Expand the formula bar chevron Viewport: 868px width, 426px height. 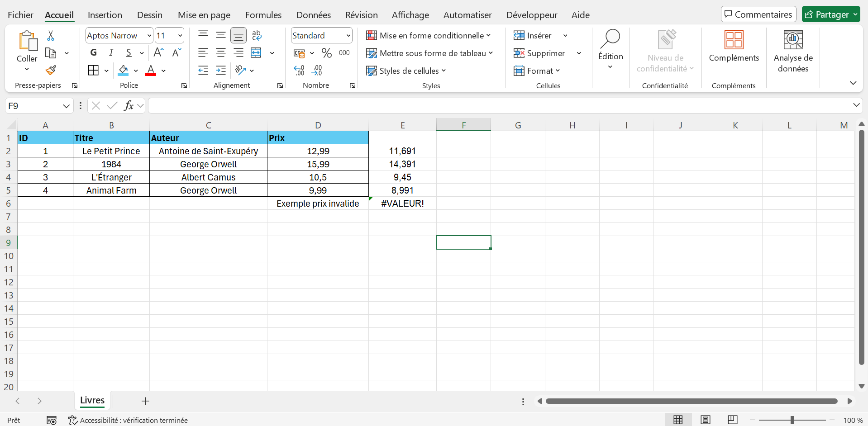(856, 105)
